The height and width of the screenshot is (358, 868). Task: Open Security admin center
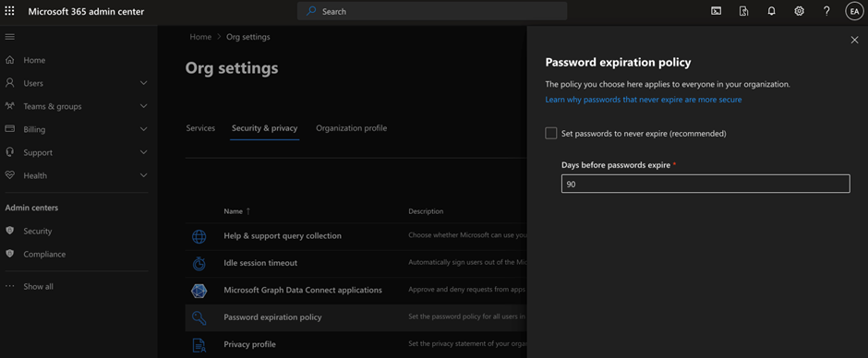(38, 231)
